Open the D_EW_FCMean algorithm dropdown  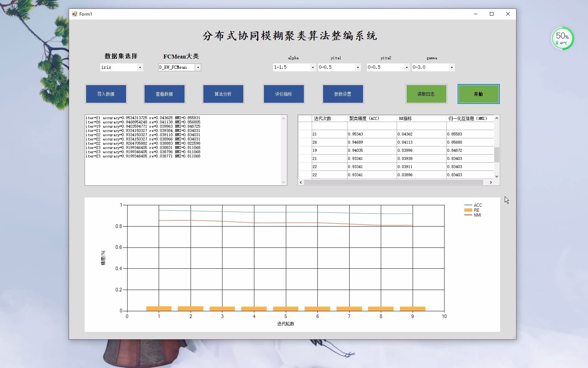click(198, 67)
